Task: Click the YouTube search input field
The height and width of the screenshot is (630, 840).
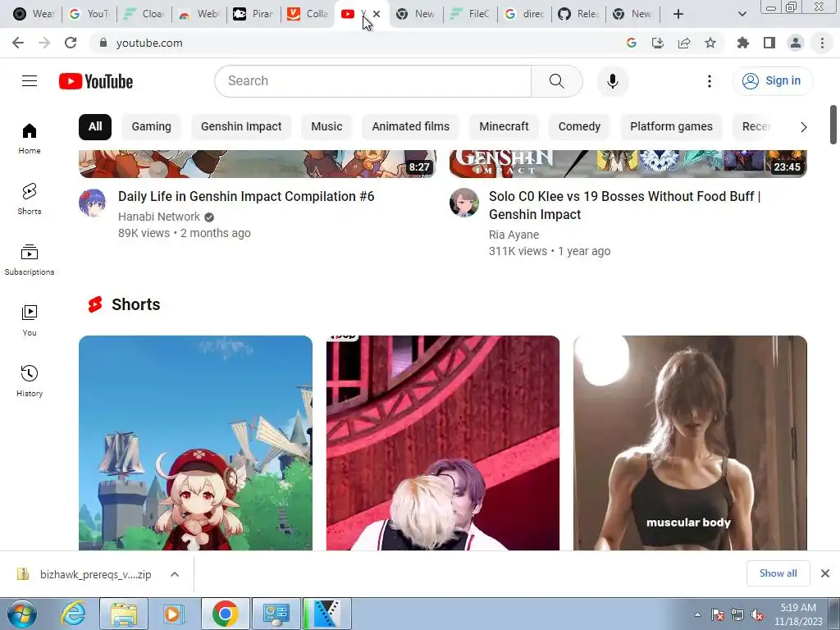Action: tap(373, 81)
